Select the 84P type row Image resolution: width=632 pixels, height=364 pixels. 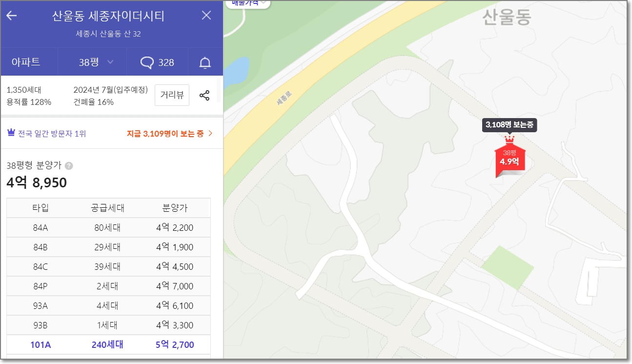(108, 286)
